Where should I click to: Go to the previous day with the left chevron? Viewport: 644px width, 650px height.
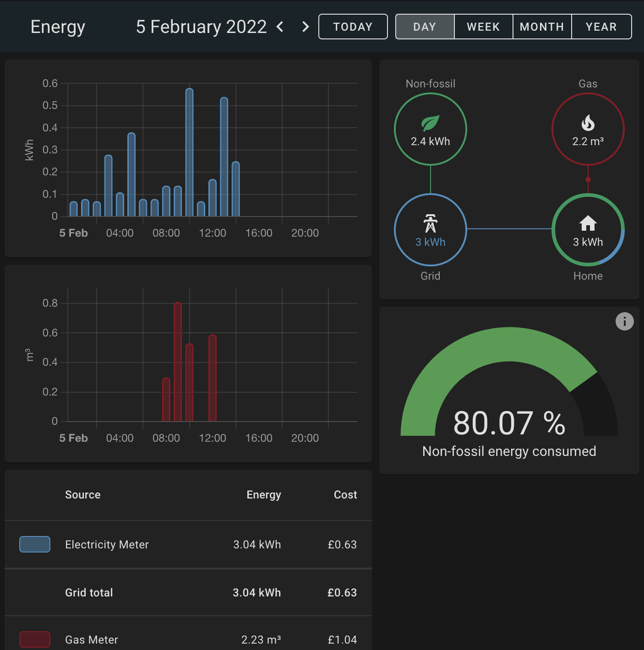(x=280, y=27)
